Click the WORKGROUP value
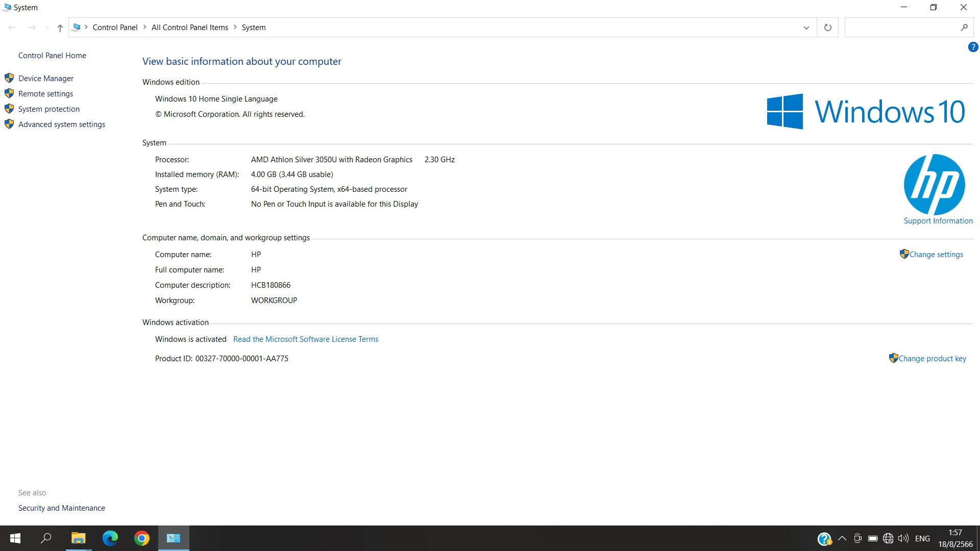The height and width of the screenshot is (551, 980). pos(274,300)
